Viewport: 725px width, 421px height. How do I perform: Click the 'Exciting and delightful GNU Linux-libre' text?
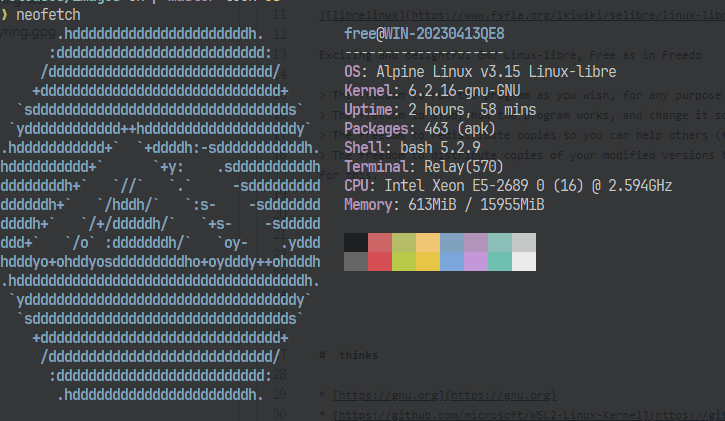pyautogui.click(x=510, y=55)
